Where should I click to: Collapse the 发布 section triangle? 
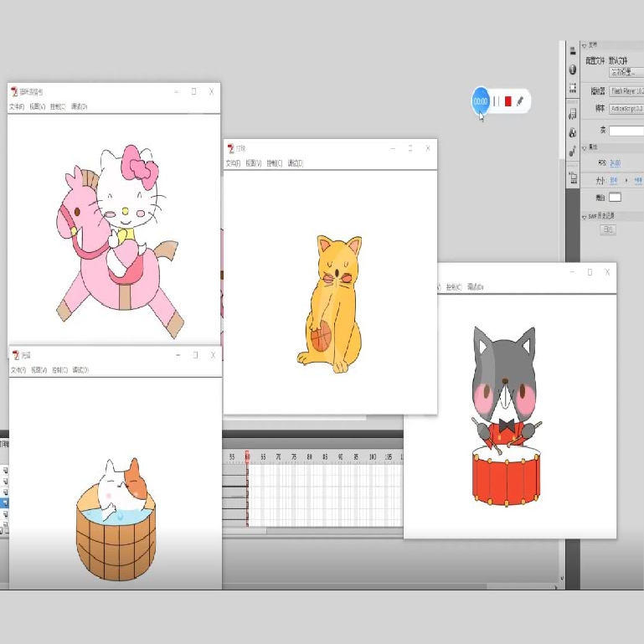[584, 45]
